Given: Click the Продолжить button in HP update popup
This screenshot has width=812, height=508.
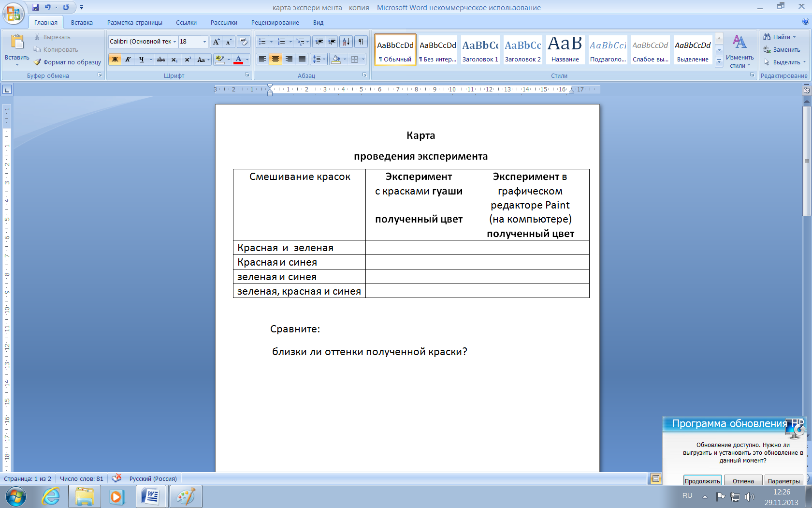Looking at the screenshot, I should pyautogui.click(x=702, y=481).
